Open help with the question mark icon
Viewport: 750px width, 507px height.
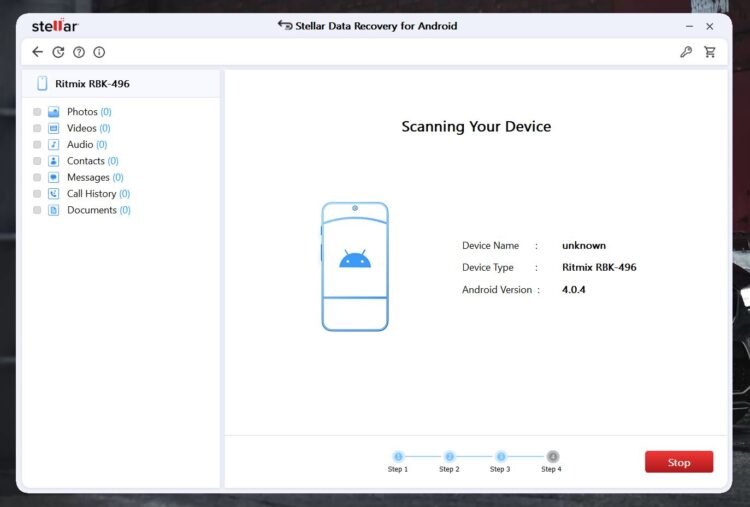(79, 52)
